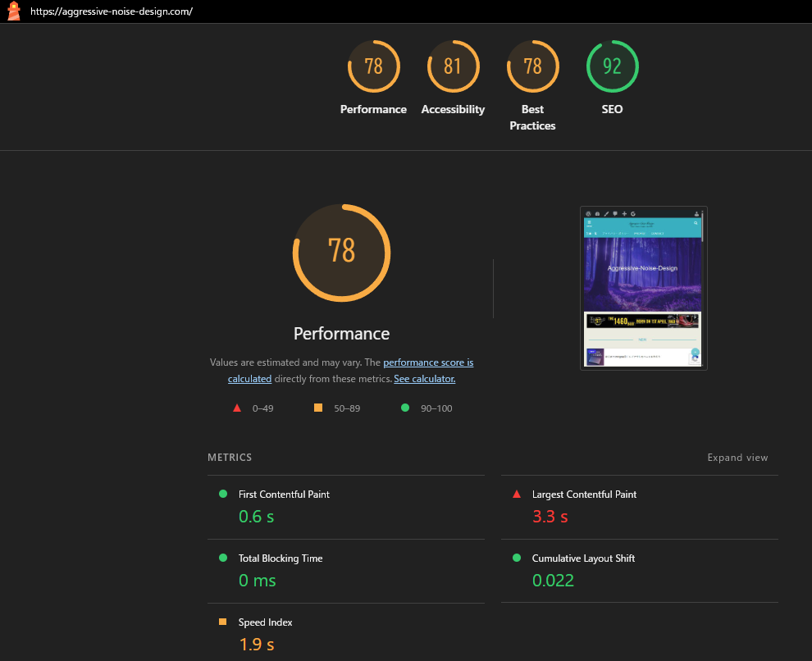Click the aggressive-noise-design.com URL at top

[x=112, y=12]
